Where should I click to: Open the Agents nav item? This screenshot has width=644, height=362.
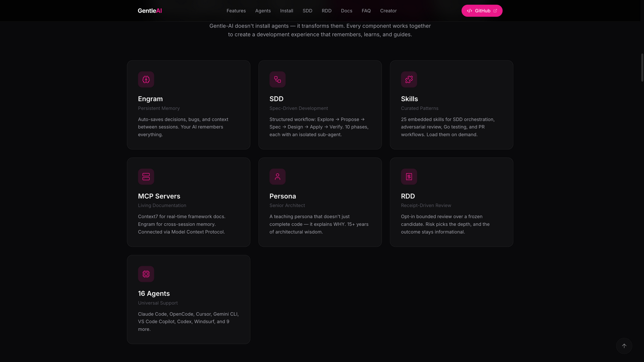[263, 11]
